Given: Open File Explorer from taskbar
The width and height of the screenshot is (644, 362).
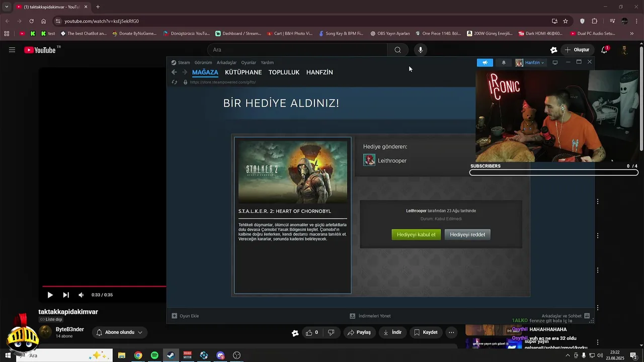Looking at the screenshot, I should pos(122,355).
